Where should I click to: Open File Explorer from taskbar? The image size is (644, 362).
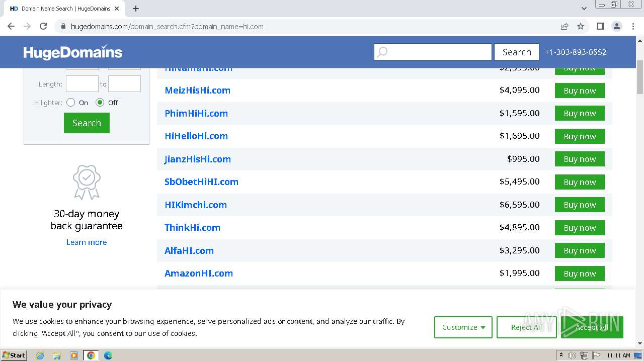pos(57,355)
